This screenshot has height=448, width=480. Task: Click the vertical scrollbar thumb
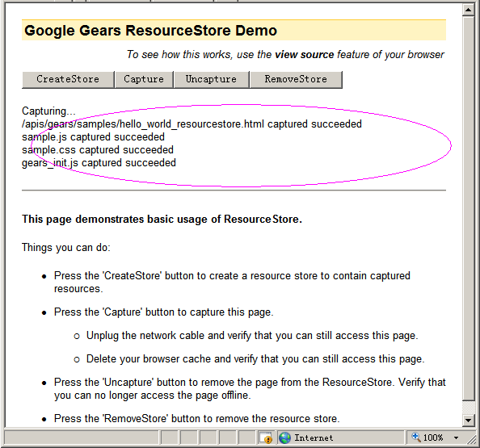click(x=468, y=208)
